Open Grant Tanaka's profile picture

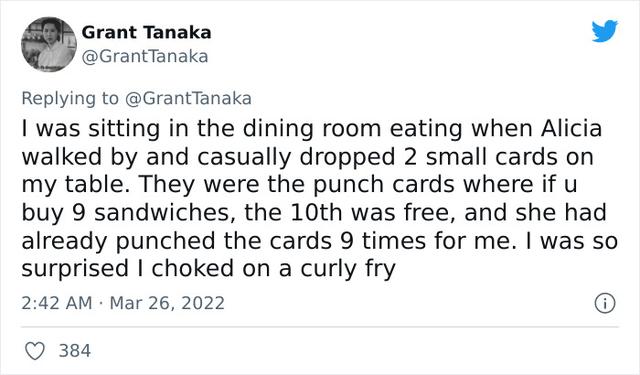point(49,44)
